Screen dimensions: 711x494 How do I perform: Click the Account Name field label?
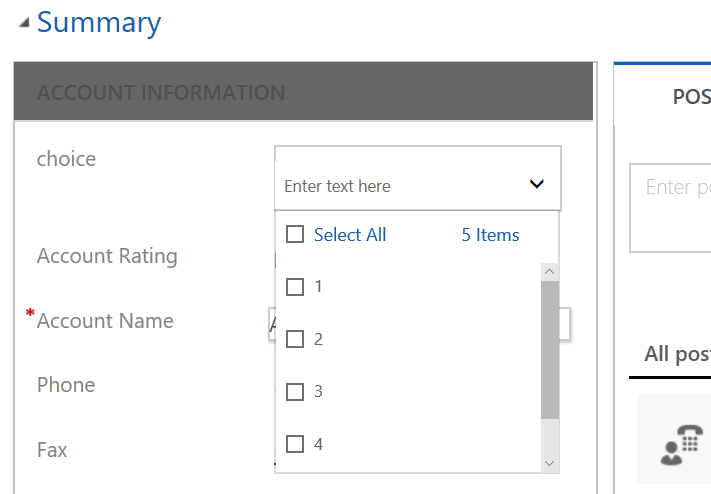point(105,321)
